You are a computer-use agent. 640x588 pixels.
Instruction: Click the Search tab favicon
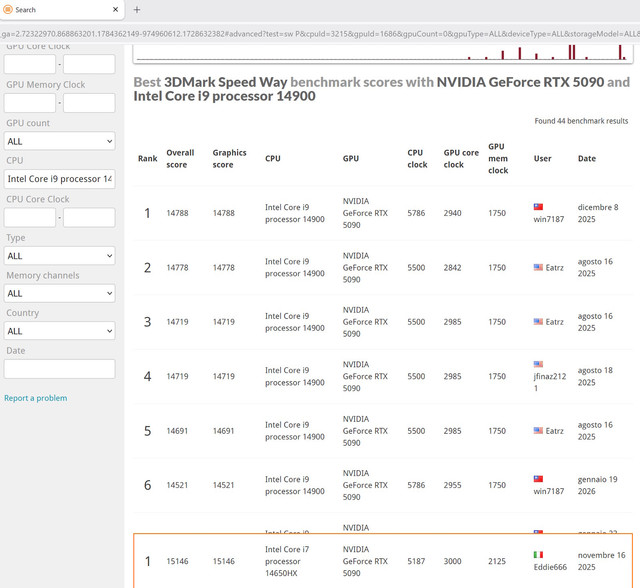[x=8, y=9]
